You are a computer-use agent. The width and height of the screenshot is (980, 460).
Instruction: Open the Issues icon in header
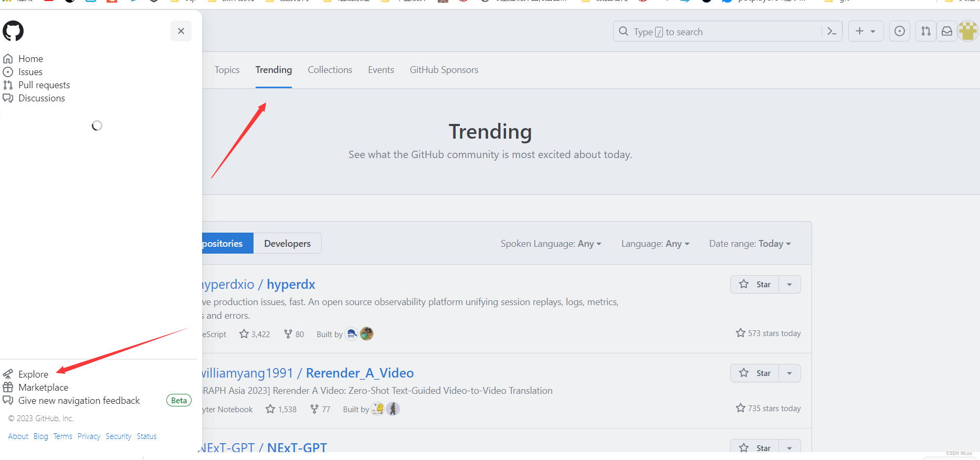pos(900,32)
